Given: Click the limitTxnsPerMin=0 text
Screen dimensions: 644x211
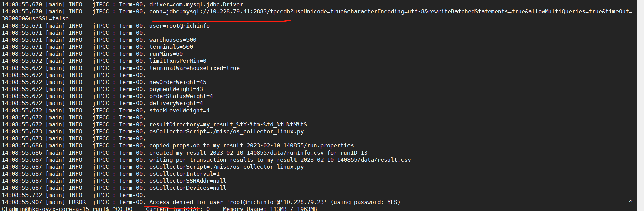Looking at the screenshot, I should (178, 61).
